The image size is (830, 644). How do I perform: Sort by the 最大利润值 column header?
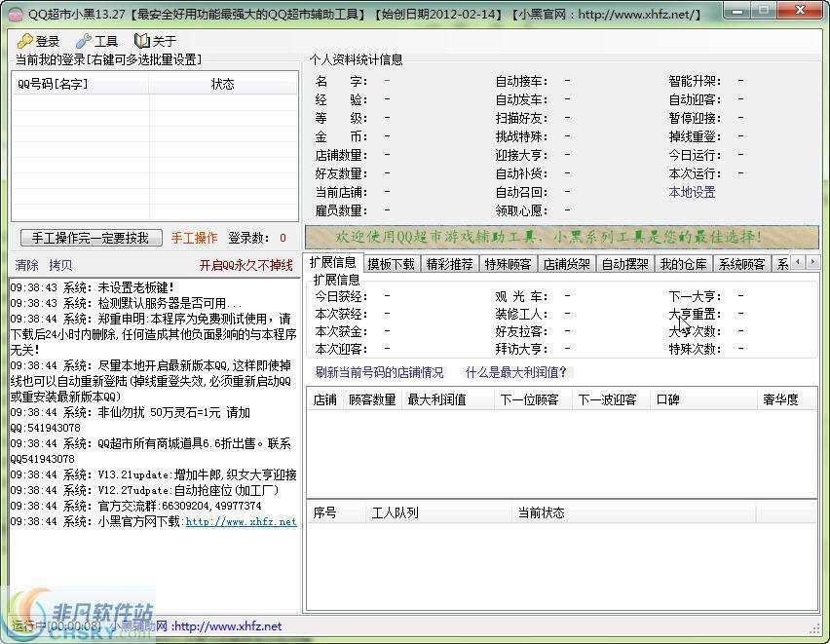pyautogui.click(x=448, y=399)
